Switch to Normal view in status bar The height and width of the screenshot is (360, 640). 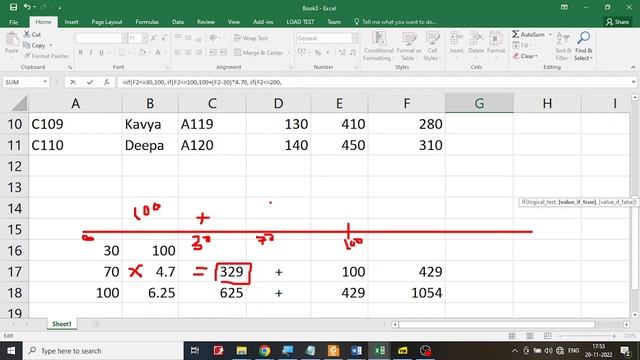pyautogui.click(x=511, y=336)
